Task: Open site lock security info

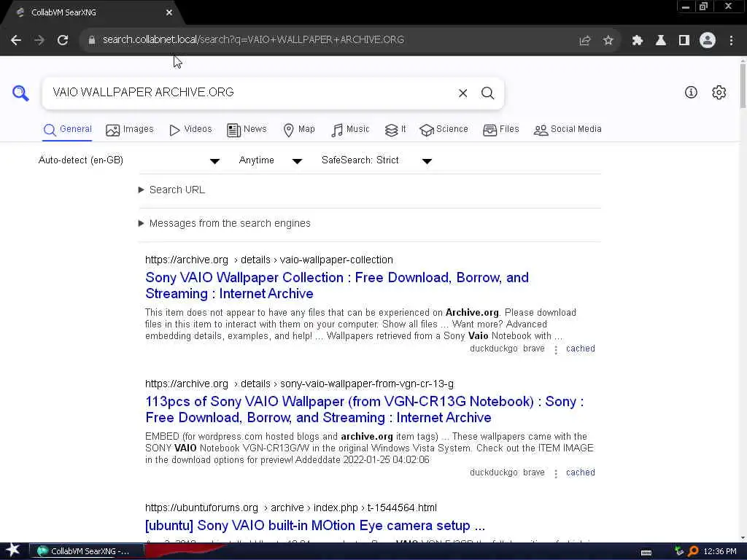Action: tap(92, 40)
